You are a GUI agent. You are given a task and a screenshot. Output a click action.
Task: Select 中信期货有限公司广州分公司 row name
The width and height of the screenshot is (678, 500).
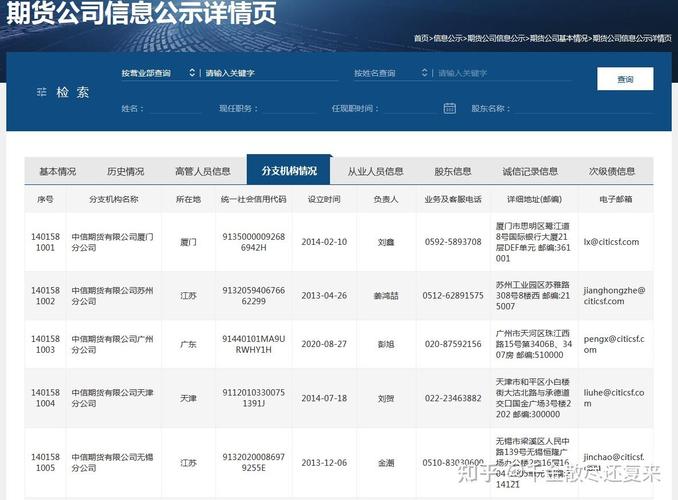coord(112,344)
